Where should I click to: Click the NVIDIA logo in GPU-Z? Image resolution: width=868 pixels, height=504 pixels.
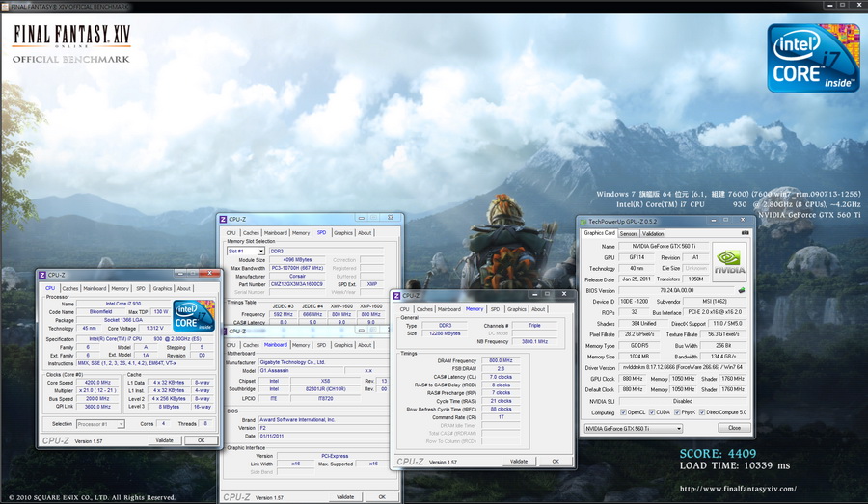click(729, 263)
